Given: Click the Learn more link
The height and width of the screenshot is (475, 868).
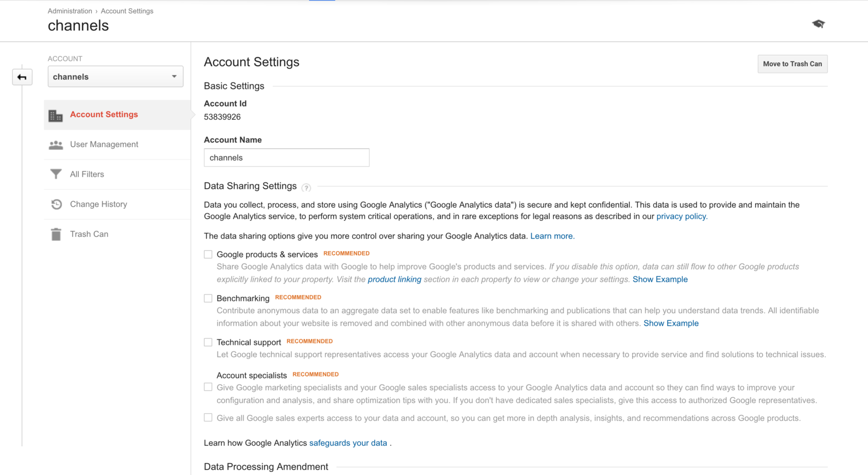Looking at the screenshot, I should tap(552, 236).
